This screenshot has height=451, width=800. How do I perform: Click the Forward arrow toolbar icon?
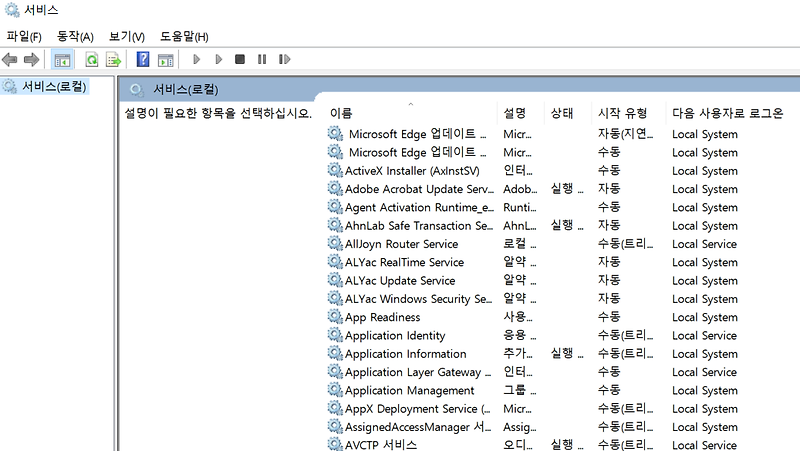[32, 60]
